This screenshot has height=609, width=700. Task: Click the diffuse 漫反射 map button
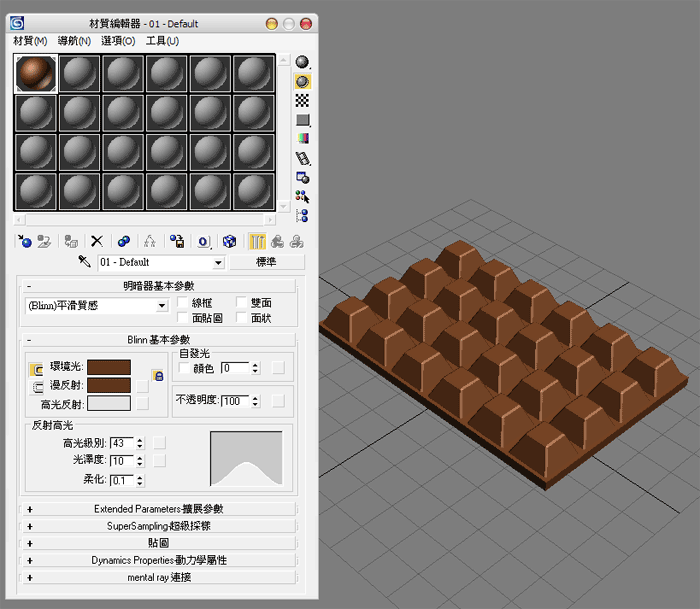[x=142, y=386]
